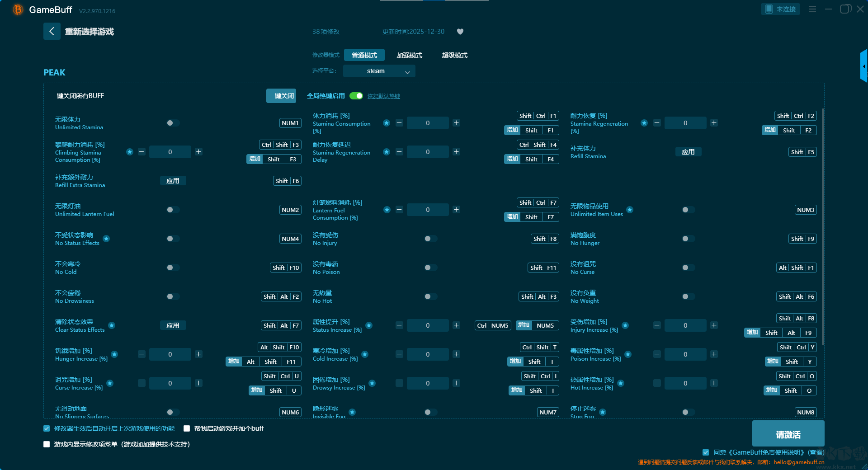Image resolution: width=868 pixels, height=470 pixels.
Task: Click the back arrow to reselect game
Action: pos(52,31)
